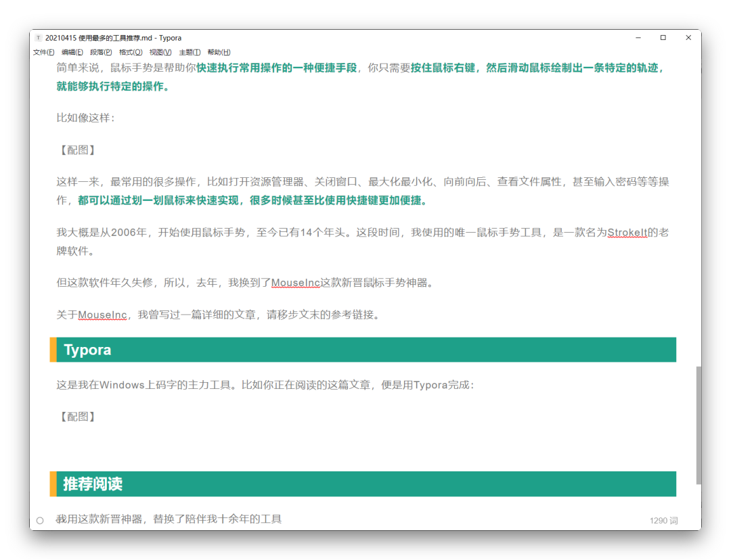Screen dimensions: 731x560
Task: Click bold text 快速执行常用操作的一种便捷手段
Action: click(276, 68)
